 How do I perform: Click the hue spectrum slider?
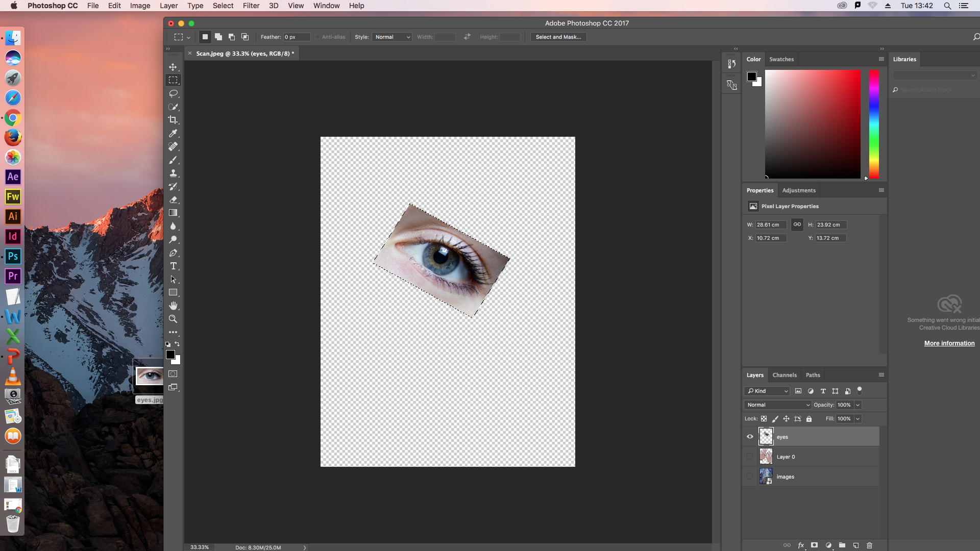(874, 124)
